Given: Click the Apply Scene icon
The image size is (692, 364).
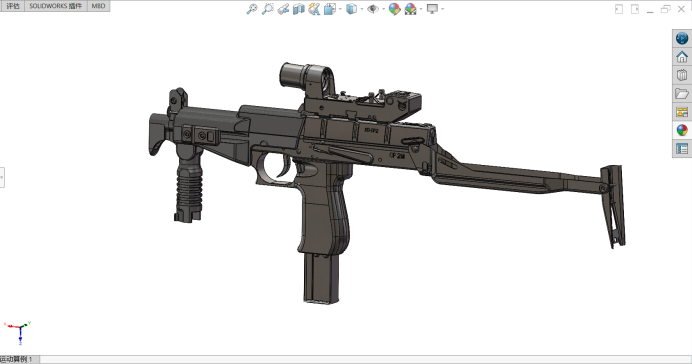Looking at the screenshot, I should coord(410,9).
